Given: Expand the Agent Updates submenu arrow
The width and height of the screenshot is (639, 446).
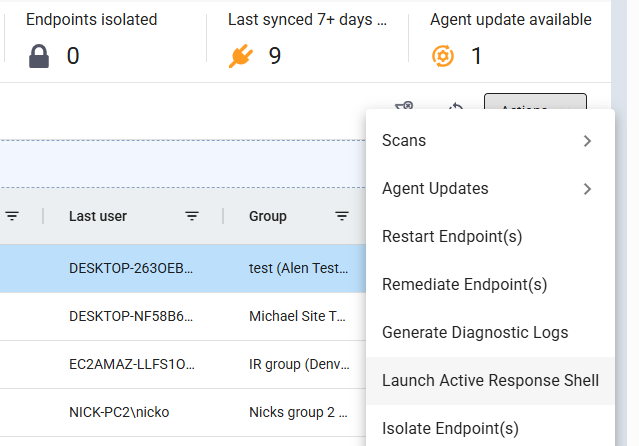Looking at the screenshot, I should point(587,189).
